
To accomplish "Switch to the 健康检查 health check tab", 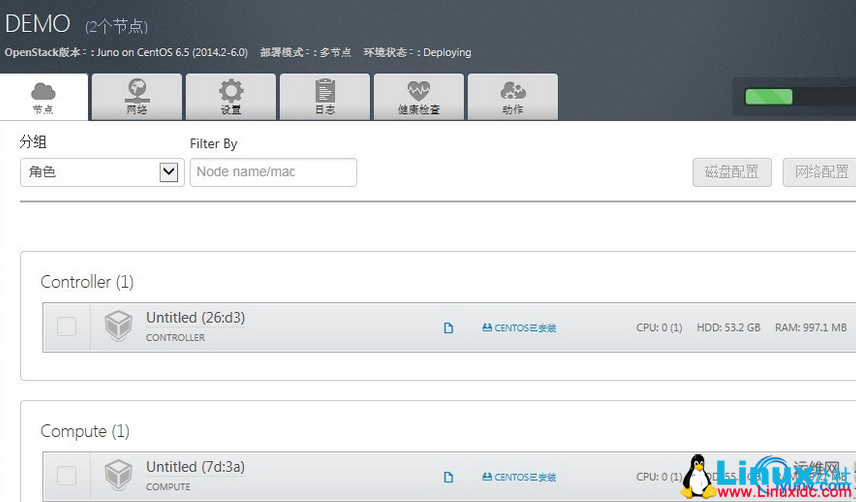I will tap(419, 97).
